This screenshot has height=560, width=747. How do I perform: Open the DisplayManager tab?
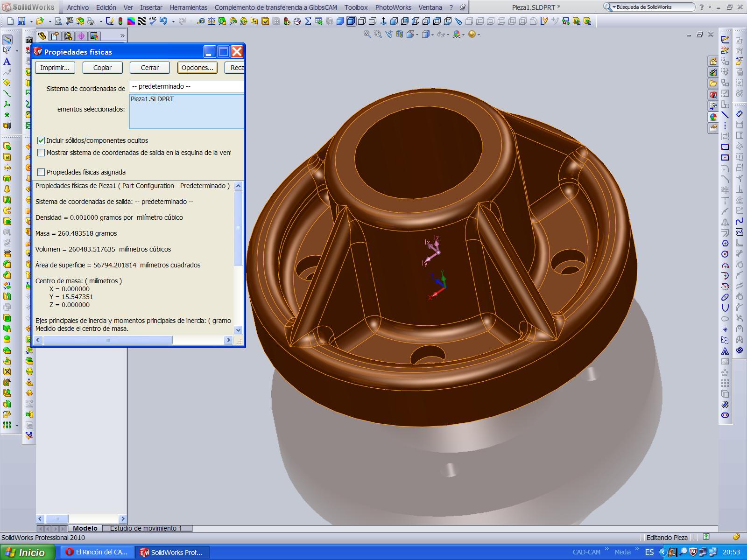(94, 36)
